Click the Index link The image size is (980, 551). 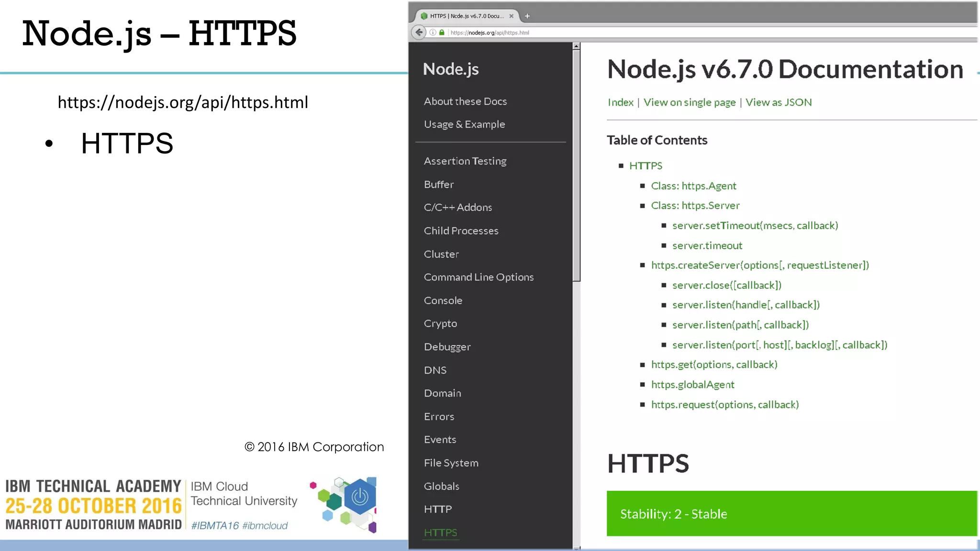[x=620, y=102]
